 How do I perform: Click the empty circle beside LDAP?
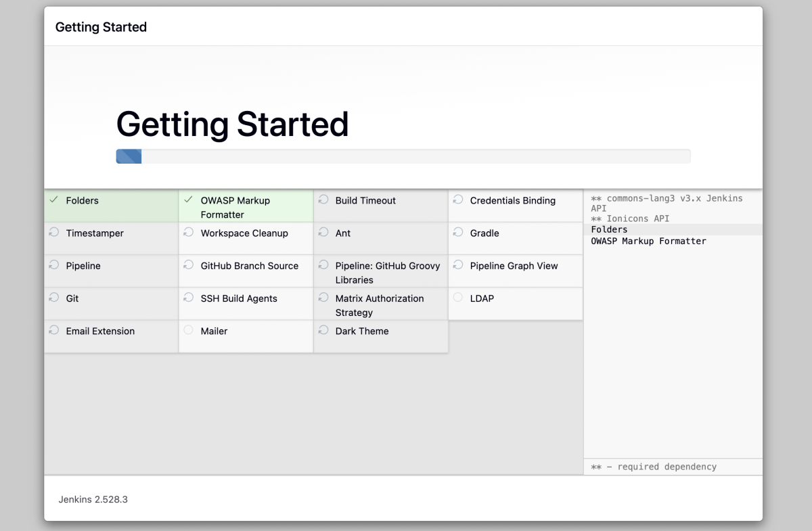coord(458,298)
